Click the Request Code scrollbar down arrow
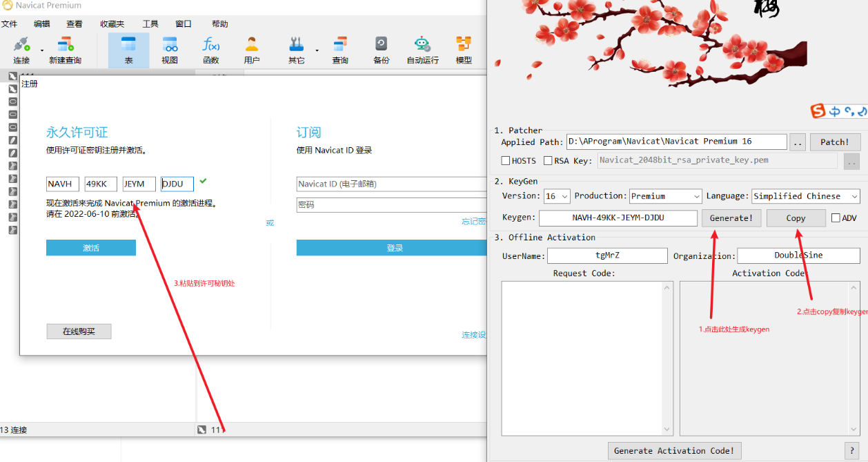The width and height of the screenshot is (868, 462). (x=667, y=429)
